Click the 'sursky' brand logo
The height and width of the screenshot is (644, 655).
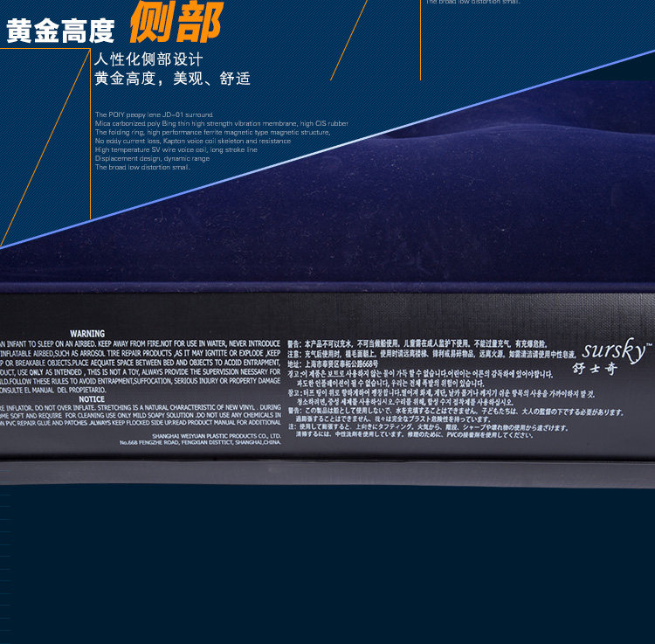coord(617,350)
